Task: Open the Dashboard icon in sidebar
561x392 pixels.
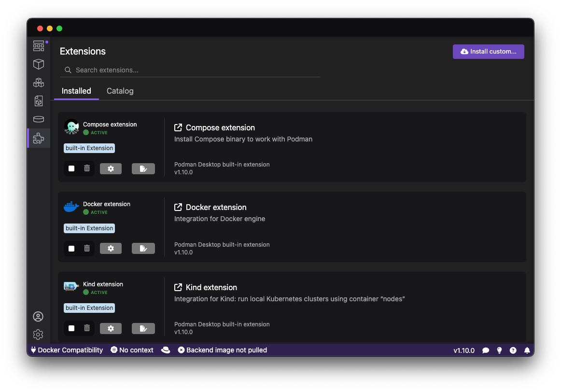Action: click(x=39, y=46)
